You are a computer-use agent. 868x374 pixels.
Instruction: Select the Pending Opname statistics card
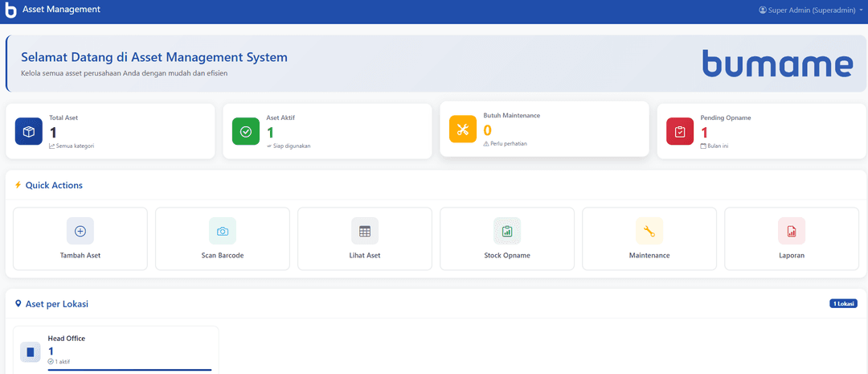coord(761,131)
